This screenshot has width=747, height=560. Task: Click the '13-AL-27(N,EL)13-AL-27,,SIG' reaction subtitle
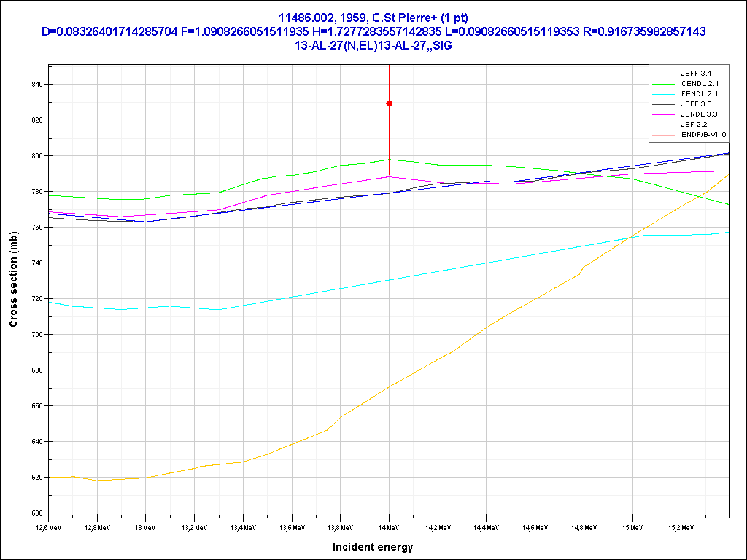(x=373, y=45)
